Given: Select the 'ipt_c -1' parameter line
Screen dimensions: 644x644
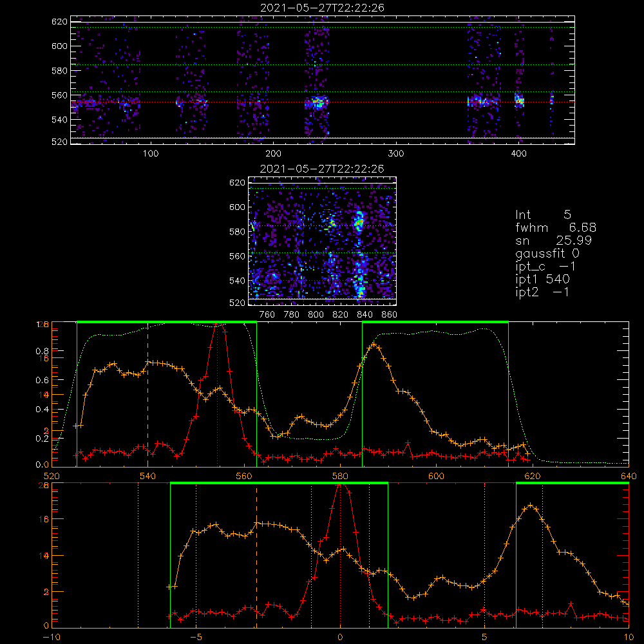Looking at the screenshot, I should tap(545, 267).
